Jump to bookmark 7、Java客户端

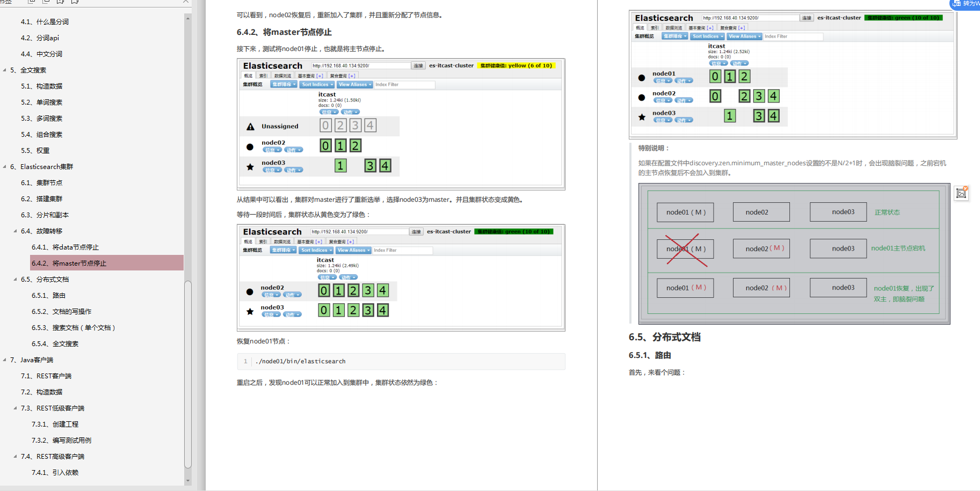pos(31,360)
